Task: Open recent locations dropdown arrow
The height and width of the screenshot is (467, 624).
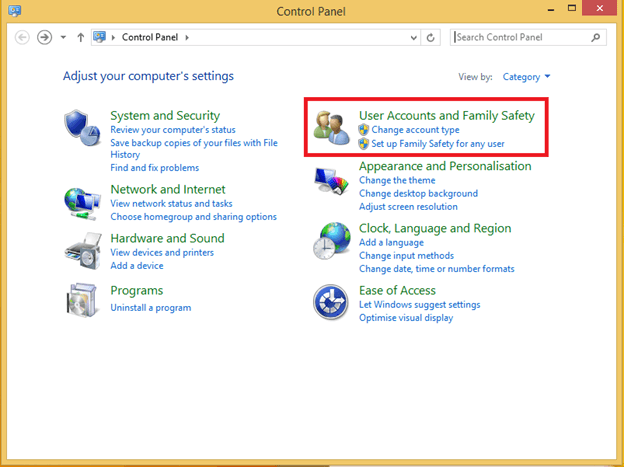Action: (x=63, y=37)
